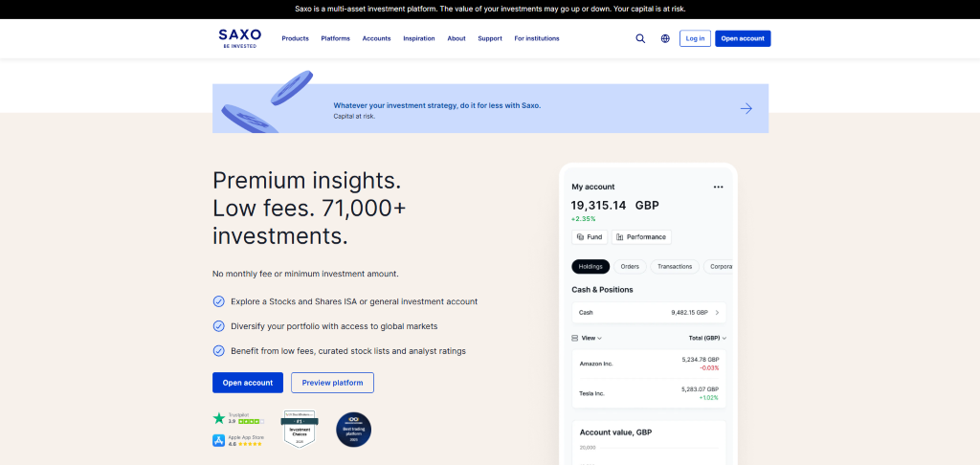The height and width of the screenshot is (465, 980).
Task: Open the Accounts menu
Action: (x=376, y=38)
